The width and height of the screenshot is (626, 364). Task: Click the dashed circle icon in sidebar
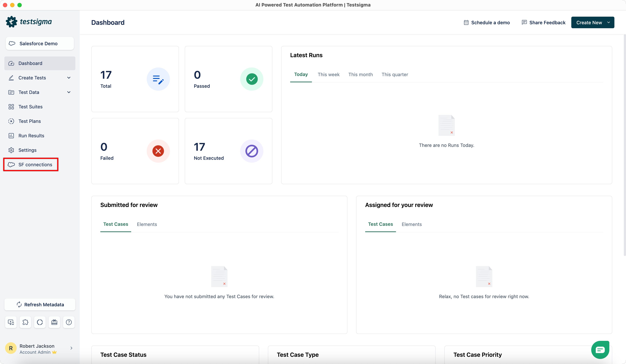[x=40, y=322]
